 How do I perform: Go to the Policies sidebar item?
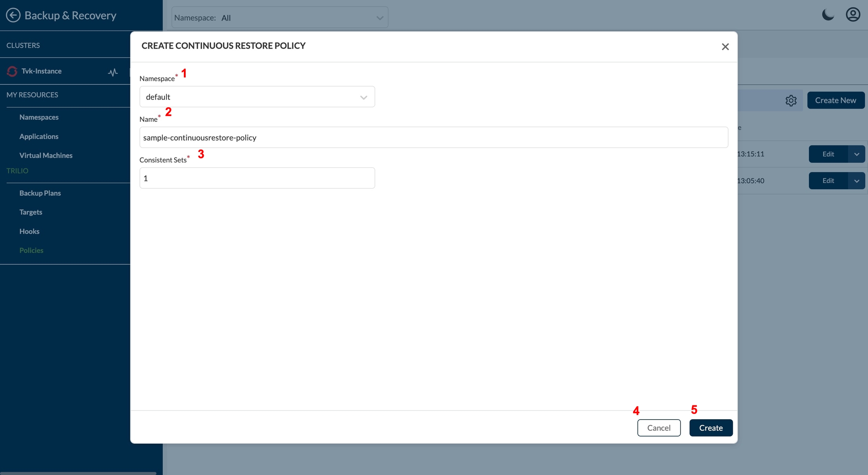(x=31, y=250)
